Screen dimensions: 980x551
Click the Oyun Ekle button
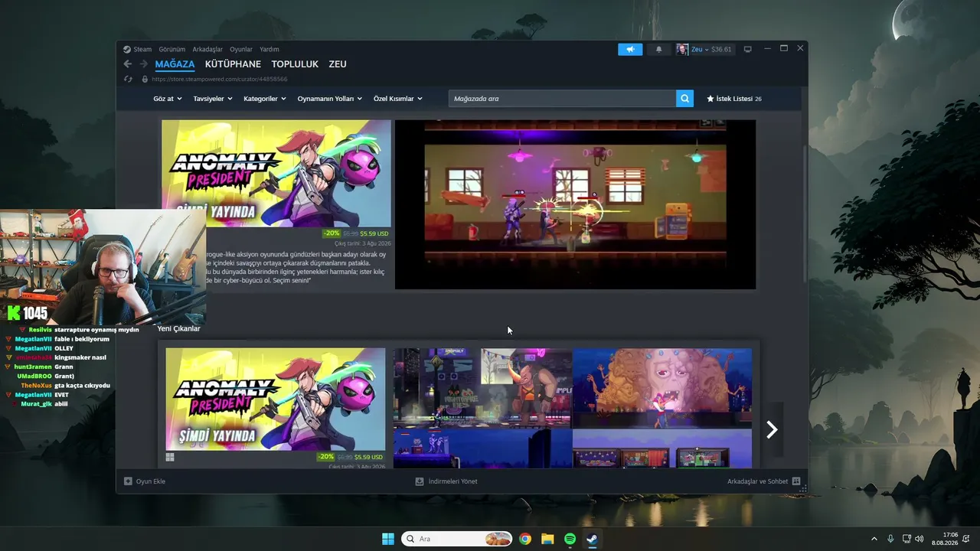pyautogui.click(x=145, y=481)
